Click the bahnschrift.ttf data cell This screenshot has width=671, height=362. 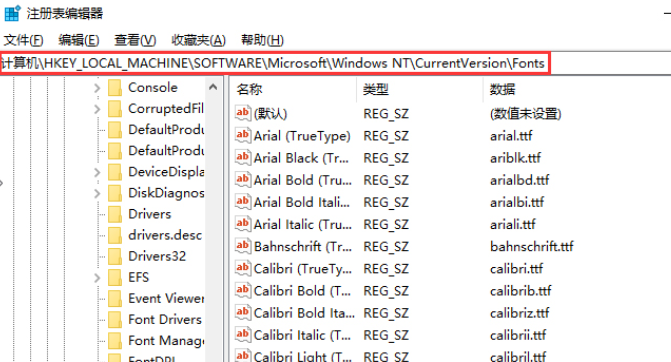[531, 247]
